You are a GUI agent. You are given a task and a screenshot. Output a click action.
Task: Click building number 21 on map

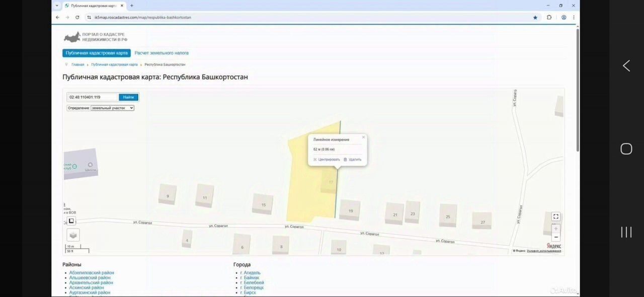(x=394, y=214)
